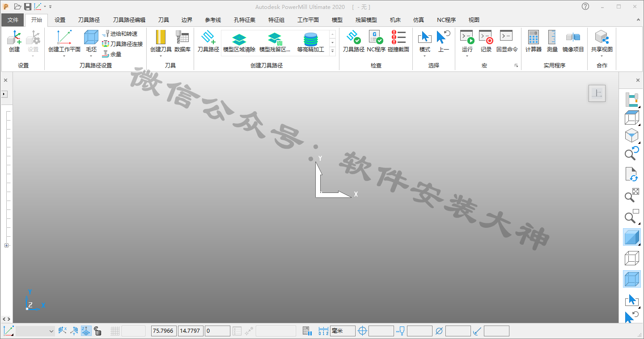Image resolution: width=644 pixels, height=339 pixels.
Task: Expand the 创建刀具 dropdown
Action: click(161, 56)
